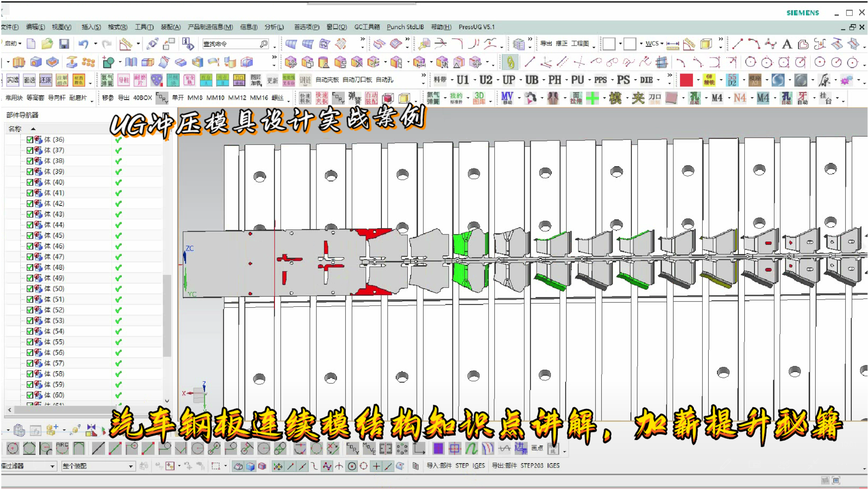Sort the 名称 column with the arrow

pos(33,129)
